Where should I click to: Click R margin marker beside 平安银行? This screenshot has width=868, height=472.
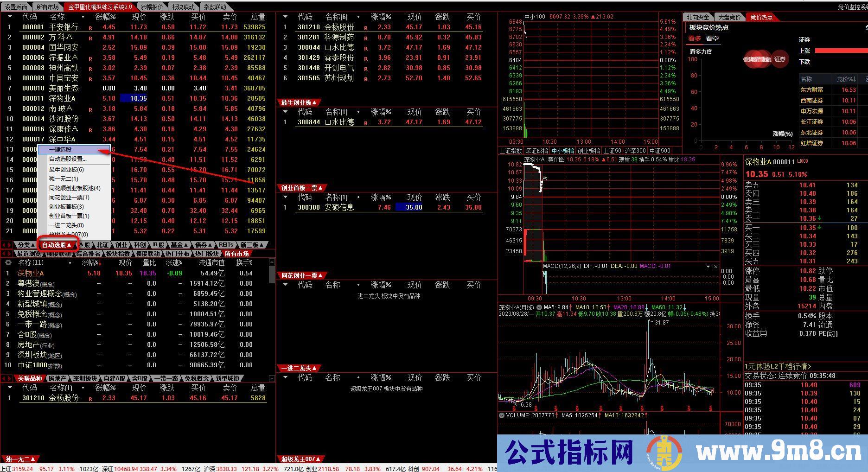[x=90, y=28]
